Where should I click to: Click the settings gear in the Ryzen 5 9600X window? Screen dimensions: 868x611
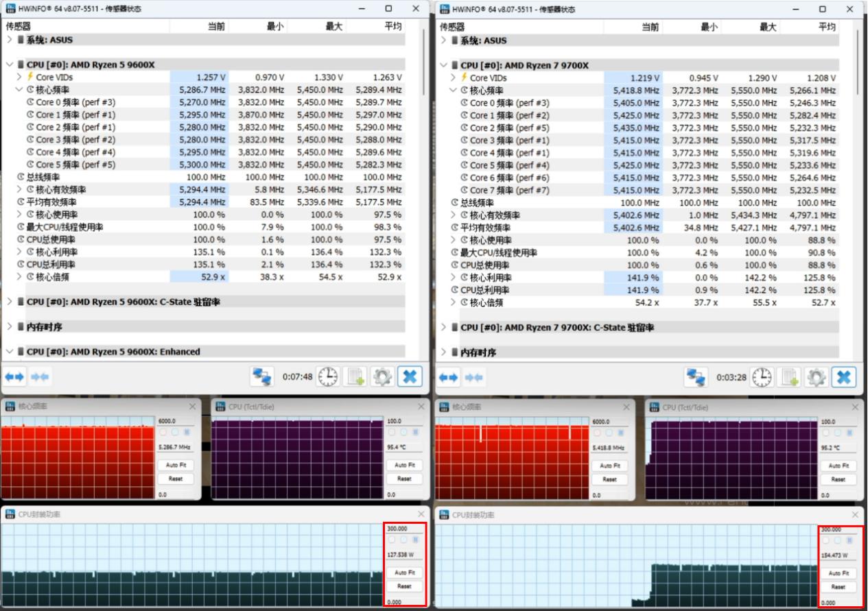[x=382, y=376]
